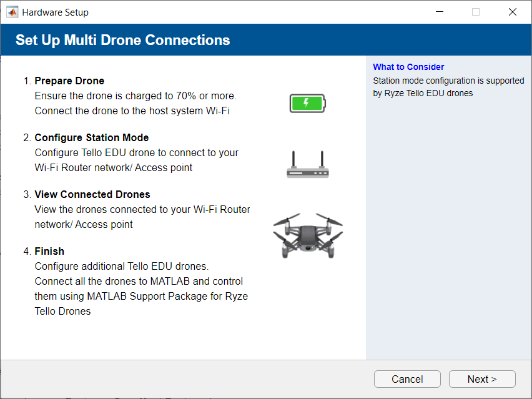This screenshot has height=399, width=532.
Task: Select the Prepare Drone step heading
Action: pos(69,81)
